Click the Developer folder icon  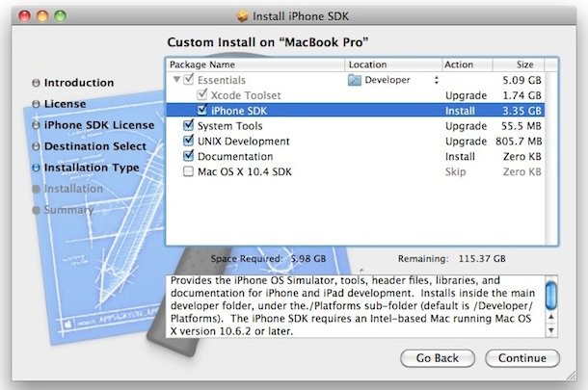coord(355,80)
